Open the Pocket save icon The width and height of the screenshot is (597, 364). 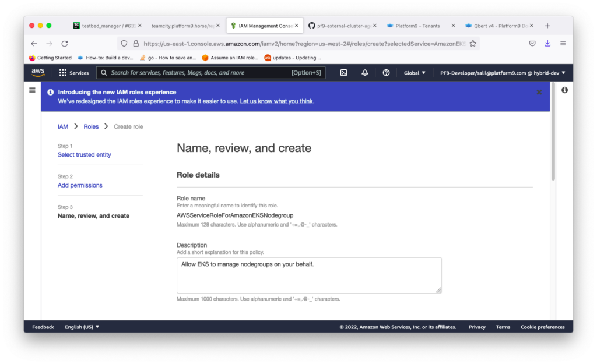click(x=532, y=43)
